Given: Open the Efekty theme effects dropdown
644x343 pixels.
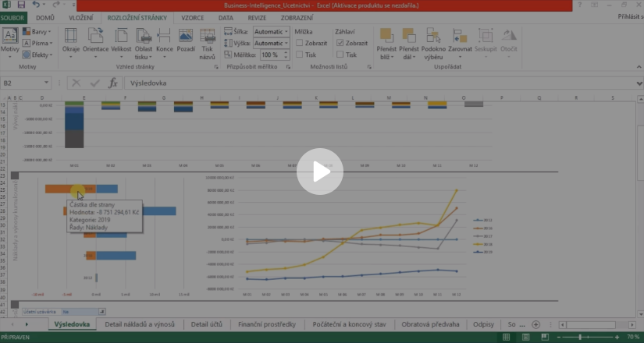Looking at the screenshot, I should pyautogui.click(x=37, y=55).
